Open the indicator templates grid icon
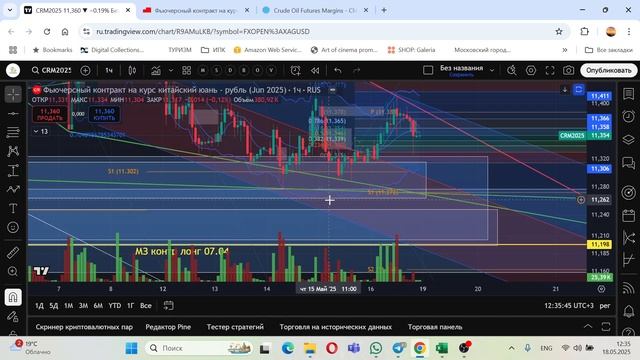Screen dimensions: 640x360 click(187, 70)
